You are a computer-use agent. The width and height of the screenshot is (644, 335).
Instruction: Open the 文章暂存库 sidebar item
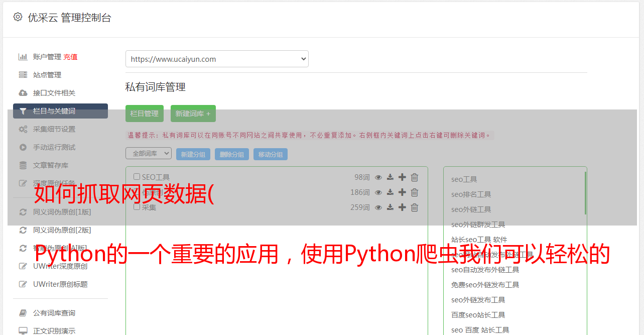tap(51, 165)
